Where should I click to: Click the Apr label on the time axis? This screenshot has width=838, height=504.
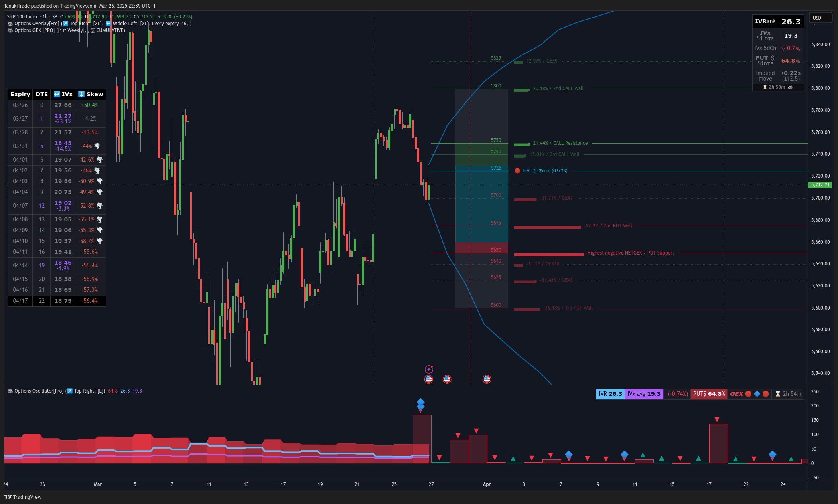pyautogui.click(x=487, y=484)
